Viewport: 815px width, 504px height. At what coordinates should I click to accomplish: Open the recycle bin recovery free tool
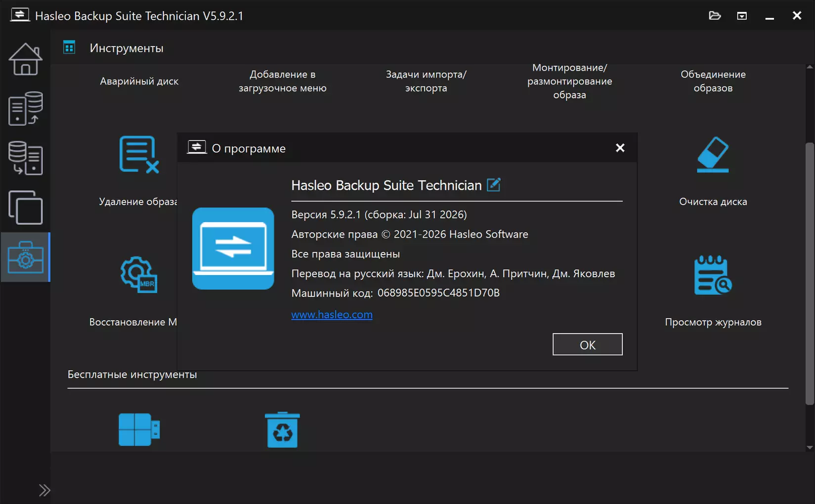click(x=282, y=429)
